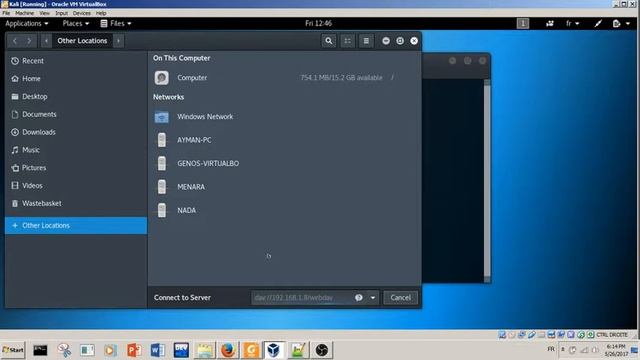Click the Connect to Server address field
The image size is (640, 360).
pos(302,298)
